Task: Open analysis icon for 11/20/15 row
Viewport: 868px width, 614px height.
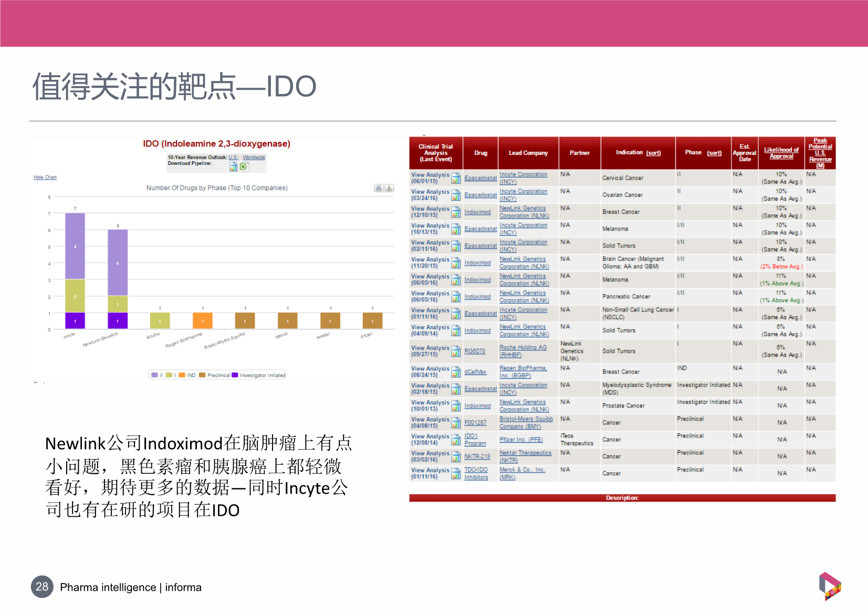Action: point(456,263)
